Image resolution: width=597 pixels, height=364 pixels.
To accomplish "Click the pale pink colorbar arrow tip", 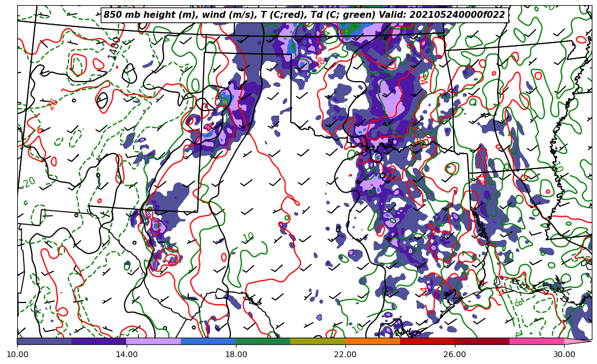I will (577, 341).
